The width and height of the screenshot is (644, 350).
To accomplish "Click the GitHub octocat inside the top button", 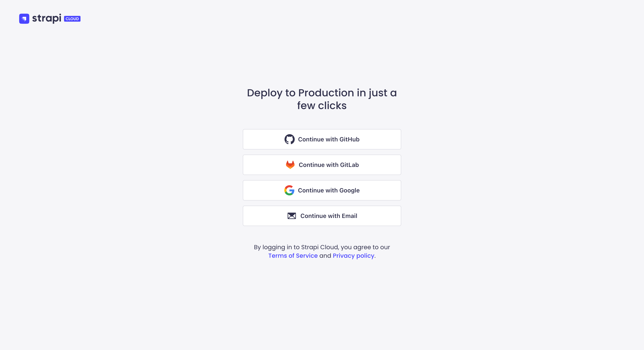I will [290, 139].
